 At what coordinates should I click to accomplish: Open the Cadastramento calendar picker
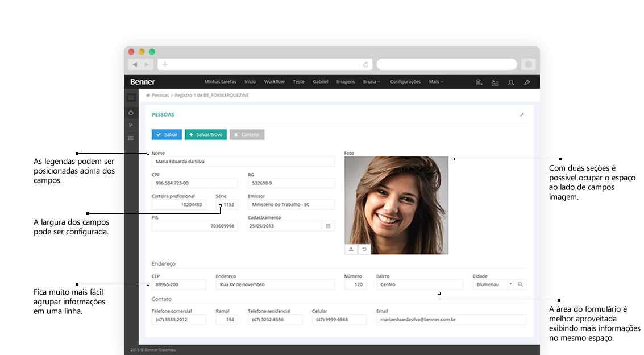click(328, 226)
